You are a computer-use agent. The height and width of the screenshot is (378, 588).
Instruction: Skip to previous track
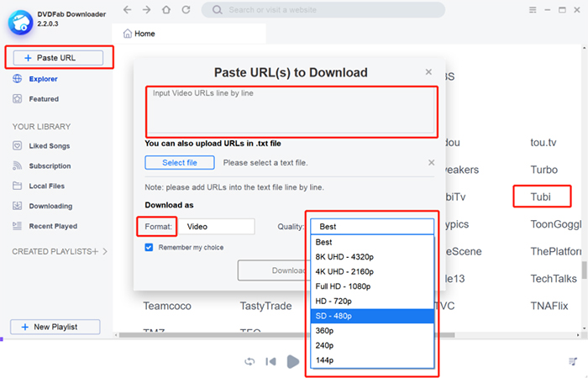pos(270,361)
